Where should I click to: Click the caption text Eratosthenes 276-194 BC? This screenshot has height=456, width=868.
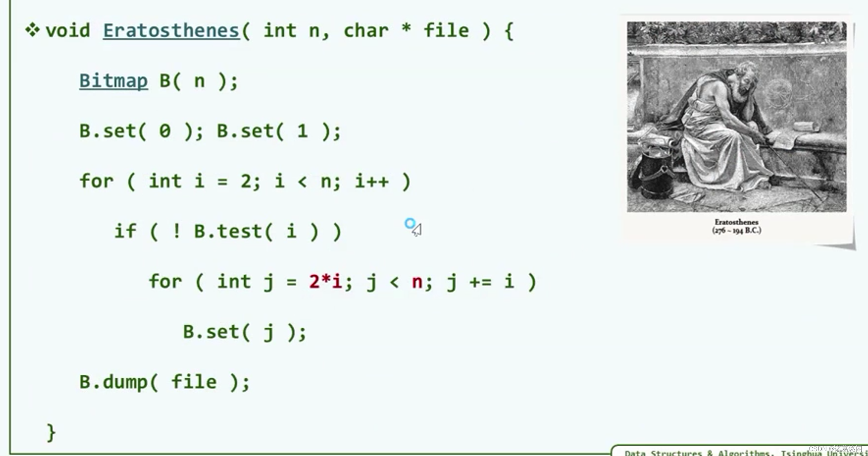click(737, 226)
